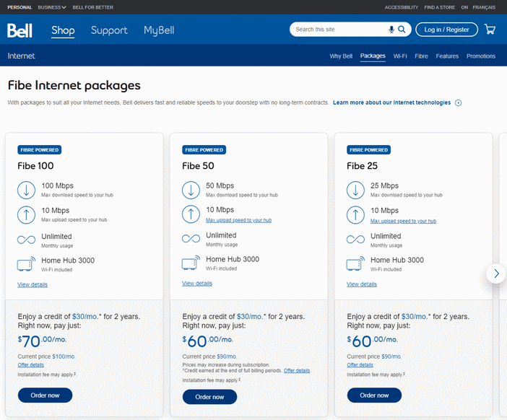Expand the Business dropdown in top bar

pos(52,7)
